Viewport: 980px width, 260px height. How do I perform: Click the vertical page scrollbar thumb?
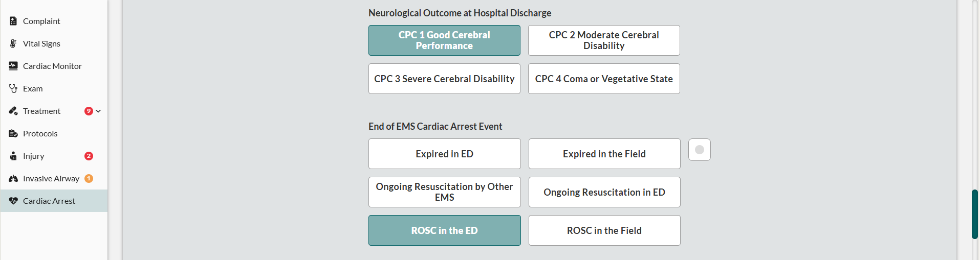(x=974, y=214)
